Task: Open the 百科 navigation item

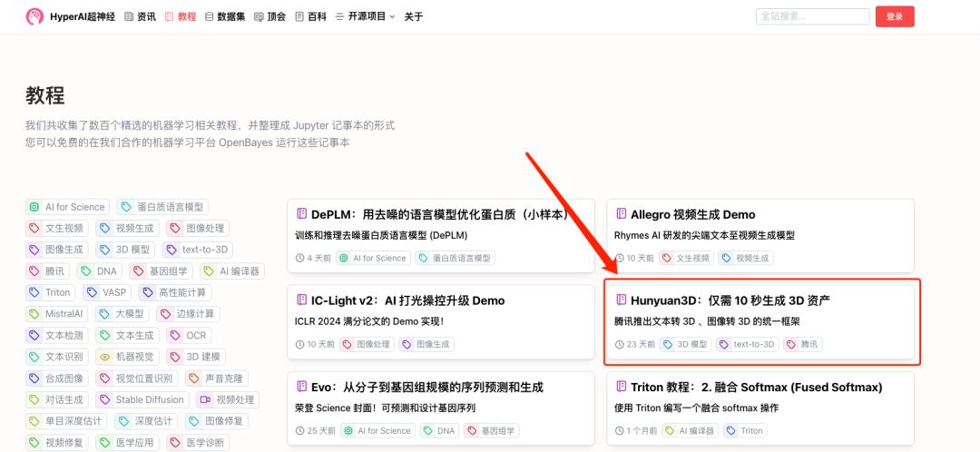Action: click(310, 17)
